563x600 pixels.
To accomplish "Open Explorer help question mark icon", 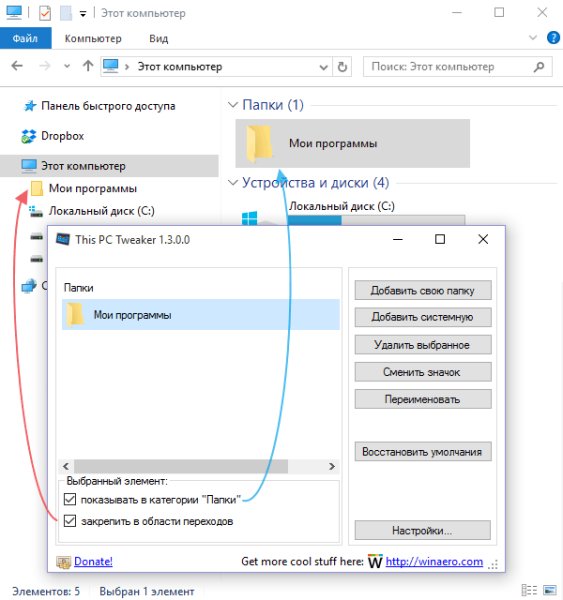I will 553,38.
